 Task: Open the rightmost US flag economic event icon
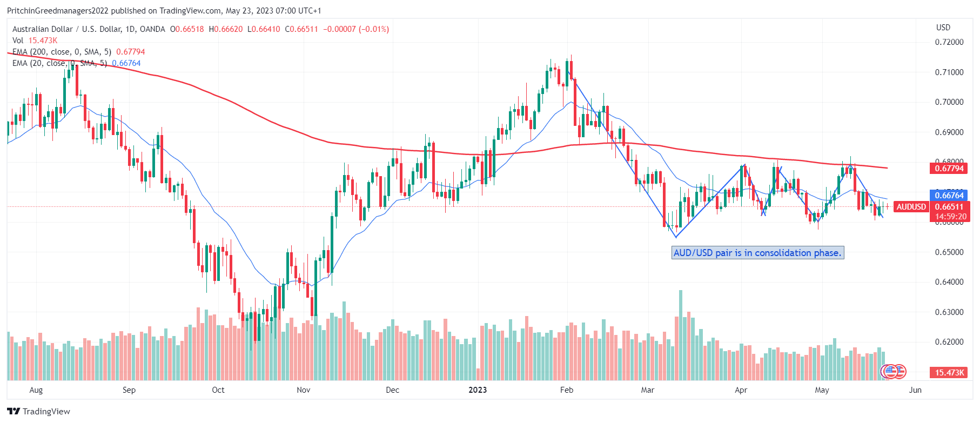tap(900, 372)
